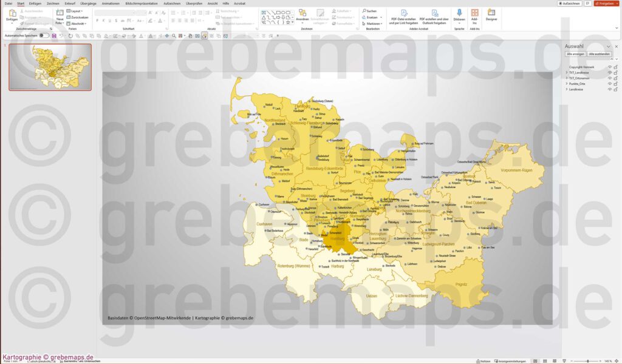Click the font color icon
The width and height of the screenshot is (622, 364).
pos(160,21)
